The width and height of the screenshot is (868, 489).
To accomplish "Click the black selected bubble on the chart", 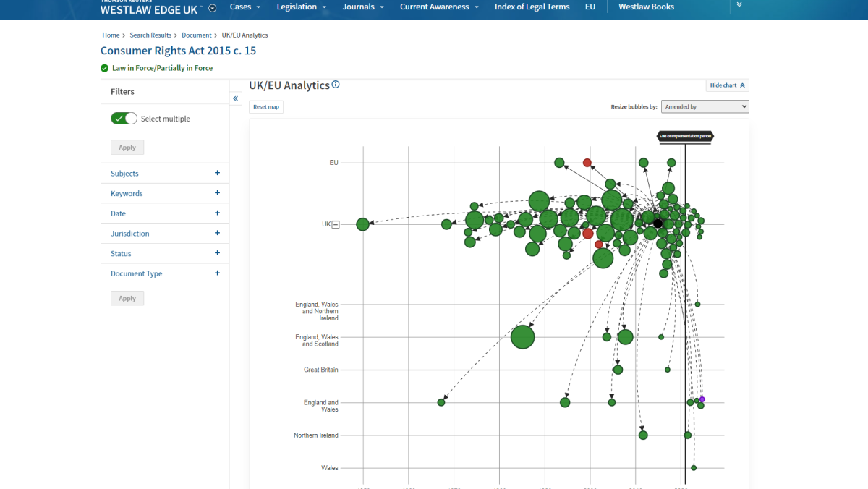I will click(x=658, y=223).
